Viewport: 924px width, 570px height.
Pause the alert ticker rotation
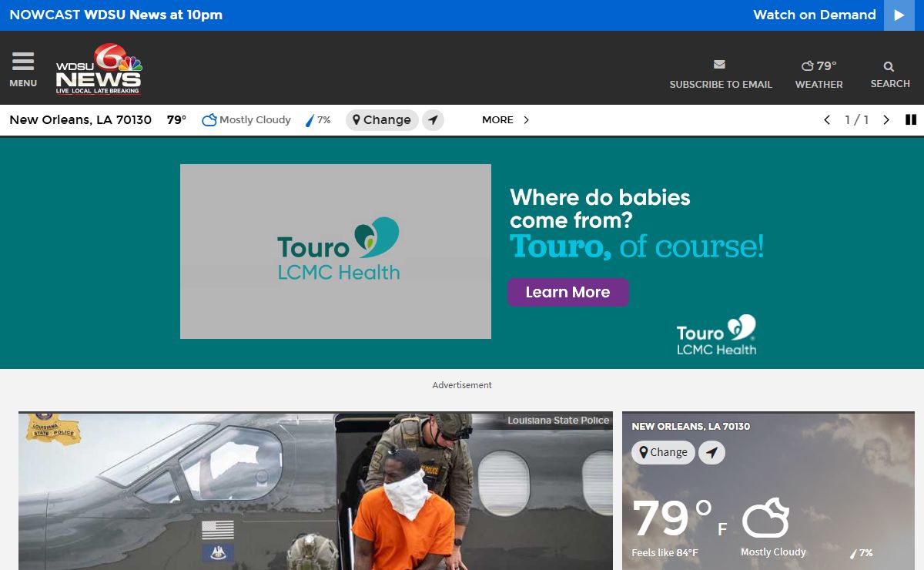click(x=911, y=120)
